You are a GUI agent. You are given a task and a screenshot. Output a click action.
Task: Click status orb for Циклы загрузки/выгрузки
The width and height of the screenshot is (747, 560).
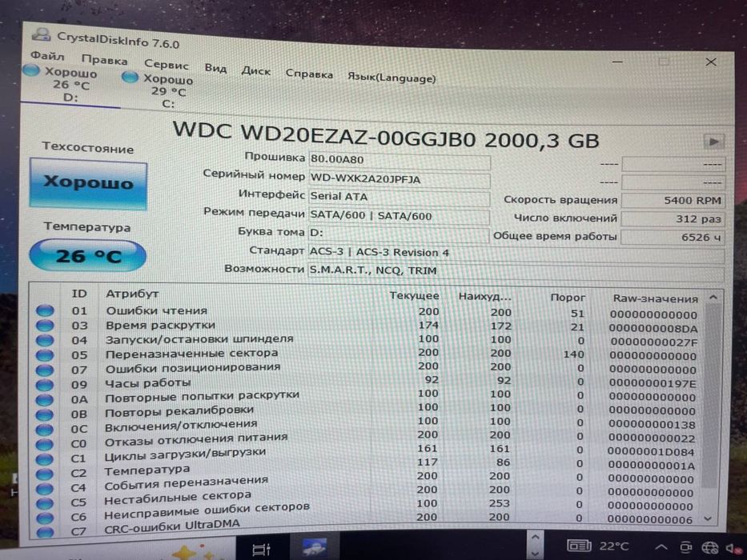pyautogui.click(x=45, y=459)
